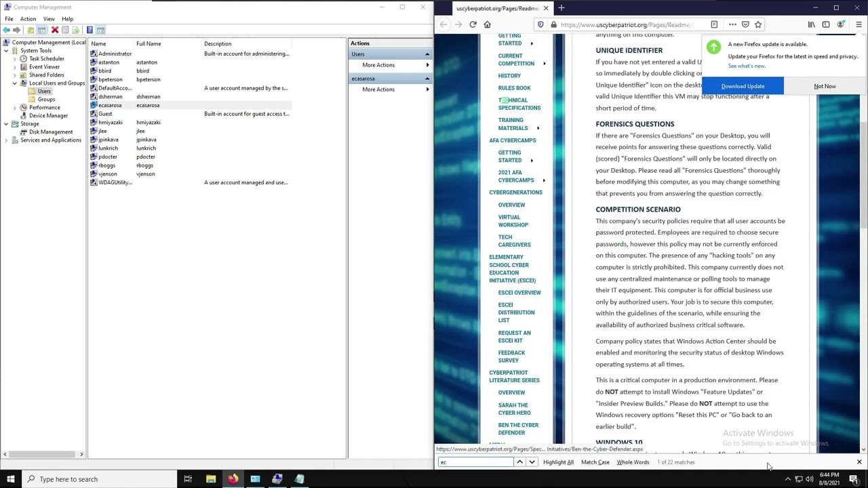Open the Help menu
This screenshot has width=868, height=488.
pyautogui.click(x=67, y=19)
